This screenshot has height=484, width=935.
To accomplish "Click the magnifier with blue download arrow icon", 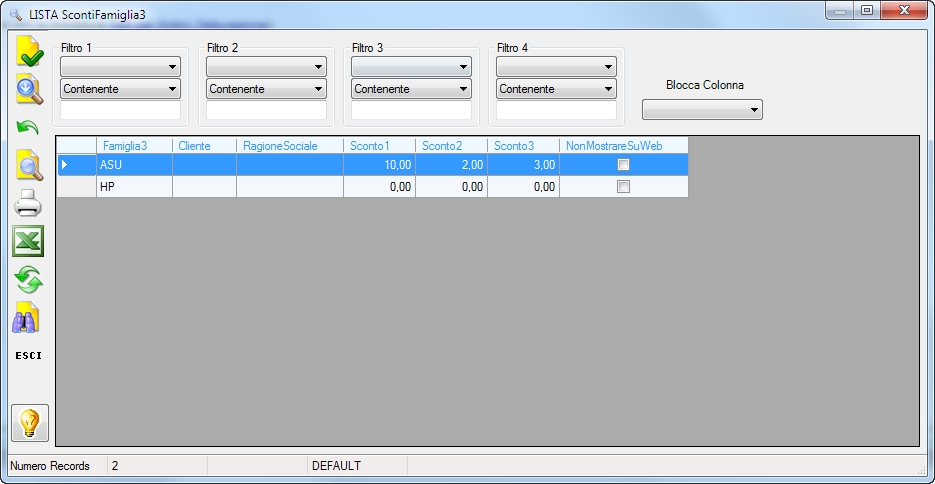I will 29,89.
